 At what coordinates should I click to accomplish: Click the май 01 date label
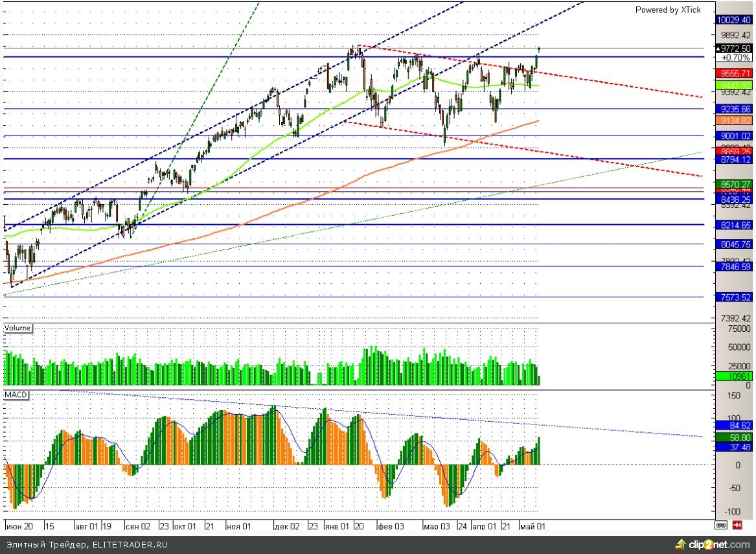[x=533, y=526]
